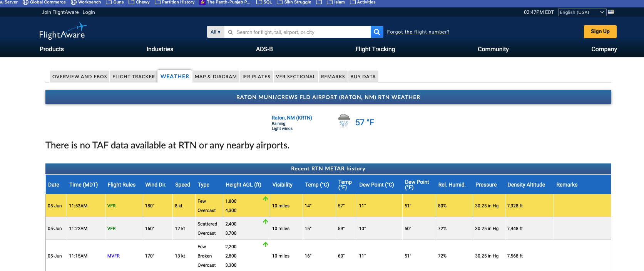Expand the All search filter dropdown
The height and width of the screenshot is (271, 644).
(216, 32)
